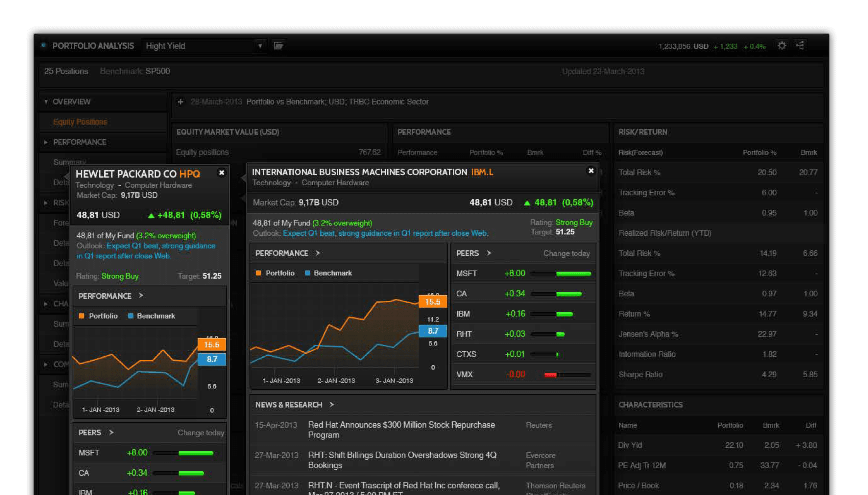This screenshot has height=495, width=868.
Task: Click Performance arrow in IBM popup
Action: point(318,253)
